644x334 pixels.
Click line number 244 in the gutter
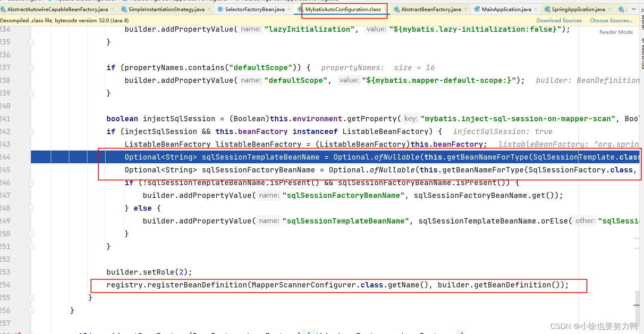(x=5, y=157)
